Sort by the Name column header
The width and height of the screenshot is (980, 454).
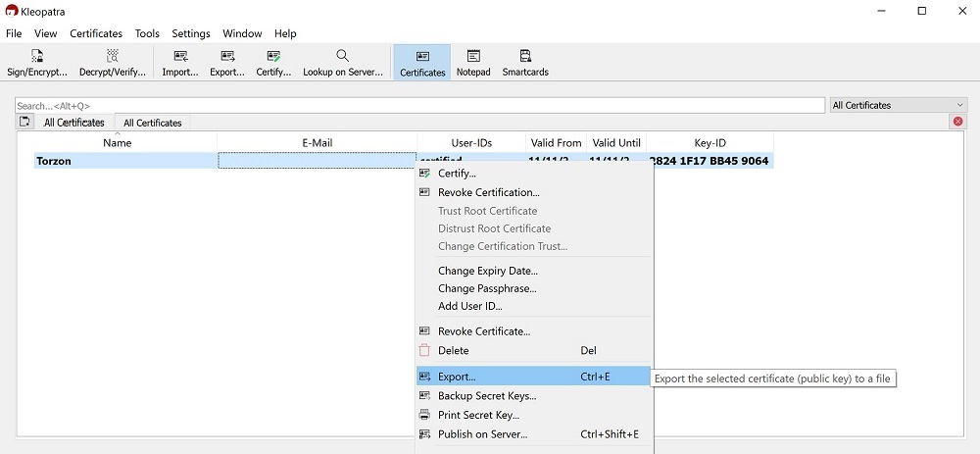click(x=118, y=143)
